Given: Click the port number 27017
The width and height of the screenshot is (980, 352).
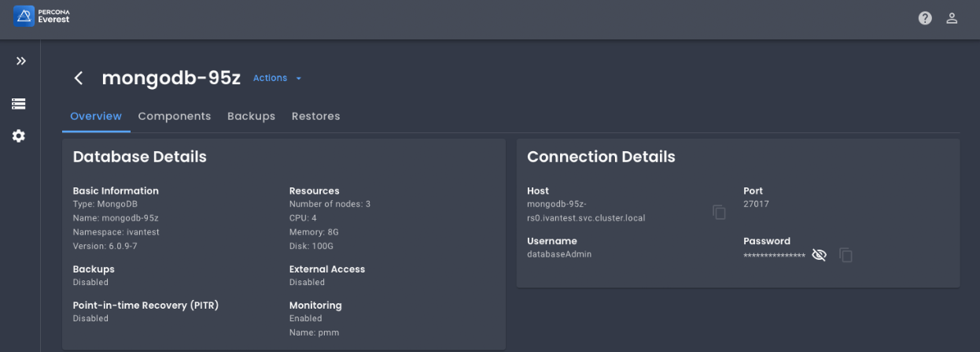Looking at the screenshot, I should tap(756, 204).
